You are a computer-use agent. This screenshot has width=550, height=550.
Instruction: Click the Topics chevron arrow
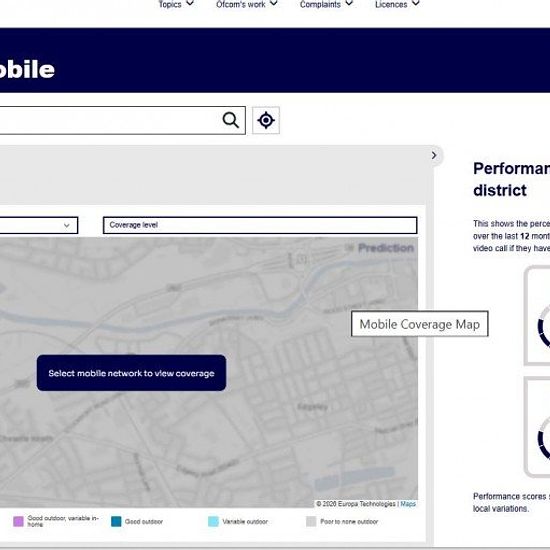(x=190, y=3)
